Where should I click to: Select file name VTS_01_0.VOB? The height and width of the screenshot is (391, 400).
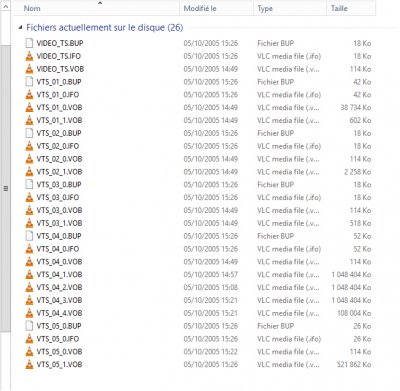(x=59, y=107)
